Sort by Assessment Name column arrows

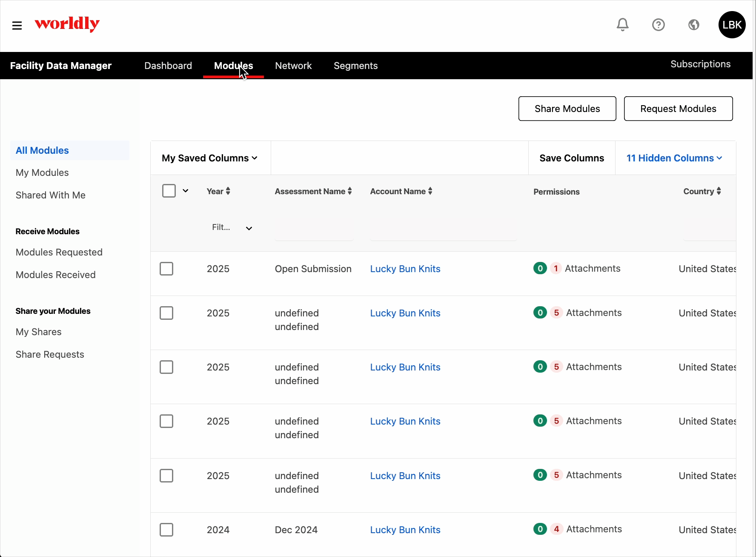tap(350, 191)
